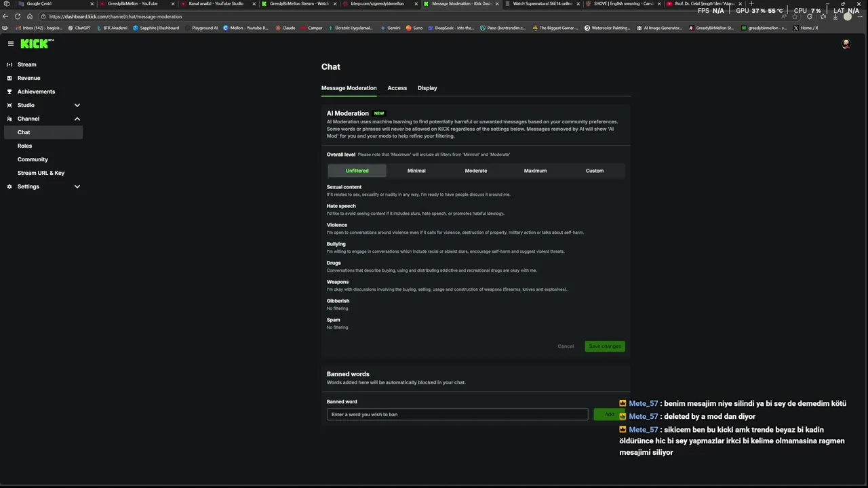Image resolution: width=868 pixels, height=488 pixels.
Task: Click Cancel in AI Moderation
Action: tap(566, 346)
